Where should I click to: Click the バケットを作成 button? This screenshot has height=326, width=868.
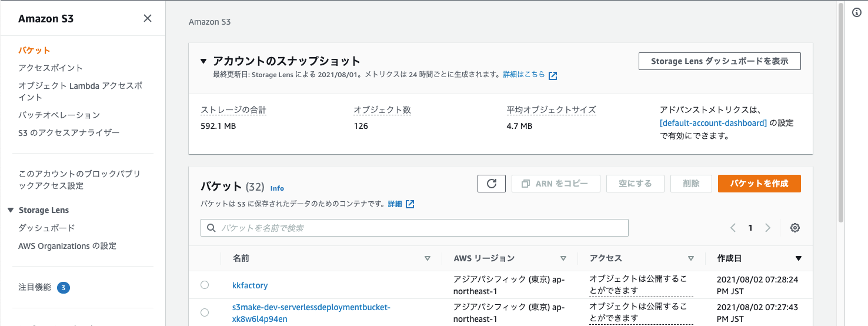(759, 184)
